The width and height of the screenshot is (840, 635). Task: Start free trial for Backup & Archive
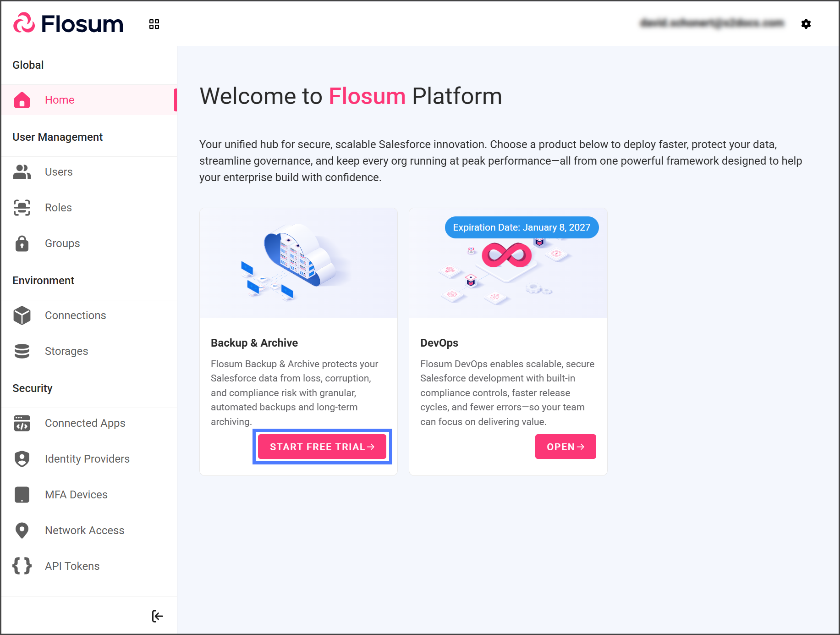pos(322,447)
